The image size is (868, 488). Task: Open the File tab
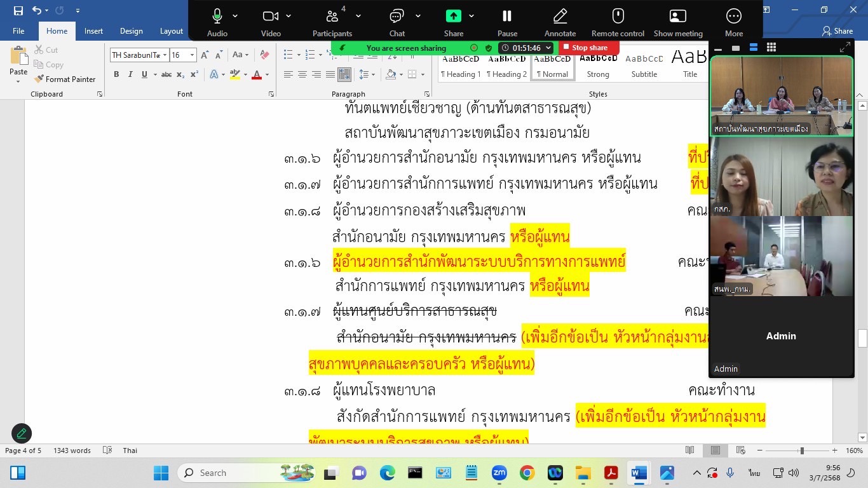[x=18, y=31]
